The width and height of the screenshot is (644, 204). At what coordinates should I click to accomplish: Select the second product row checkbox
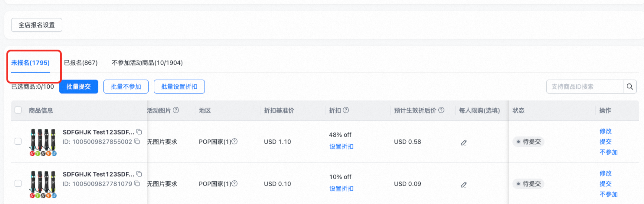click(x=18, y=183)
